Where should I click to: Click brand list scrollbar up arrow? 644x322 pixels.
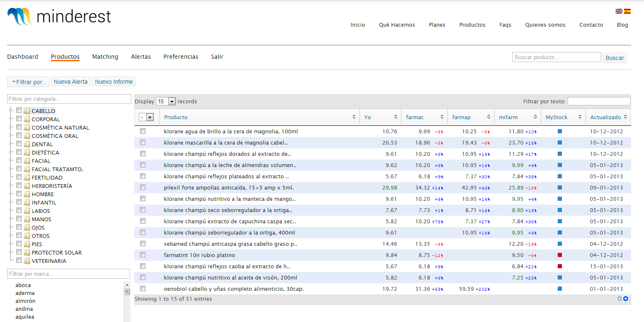(x=127, y=285)
